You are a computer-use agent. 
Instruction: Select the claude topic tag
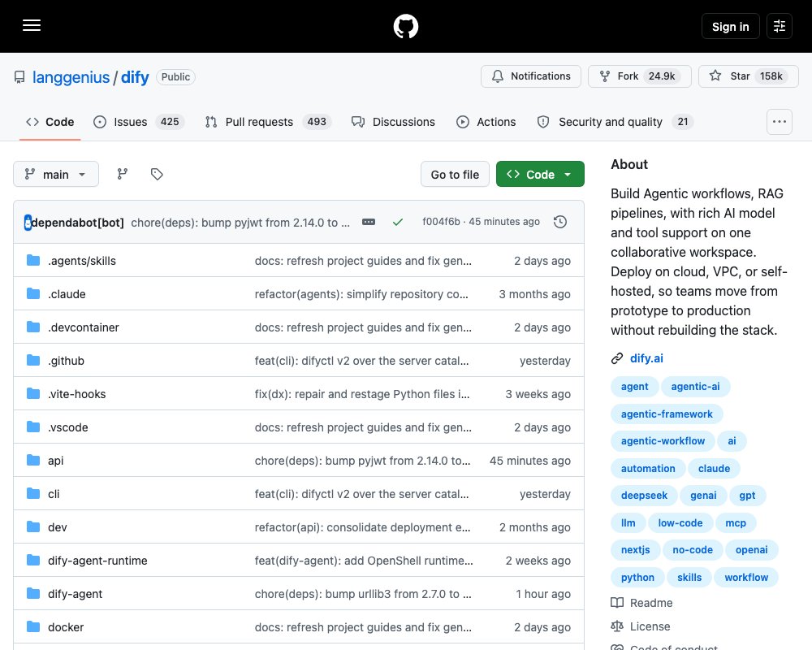(x=714, y=469)
